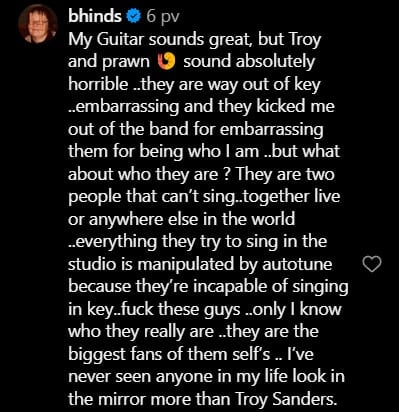Click the phrase or anywhere else in the world

click(x=182, y=219)
